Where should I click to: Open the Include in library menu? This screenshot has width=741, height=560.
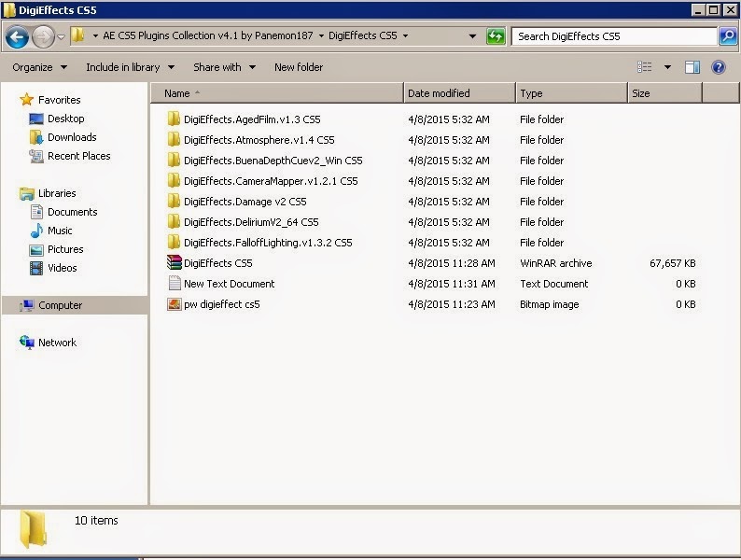(130, 67)
